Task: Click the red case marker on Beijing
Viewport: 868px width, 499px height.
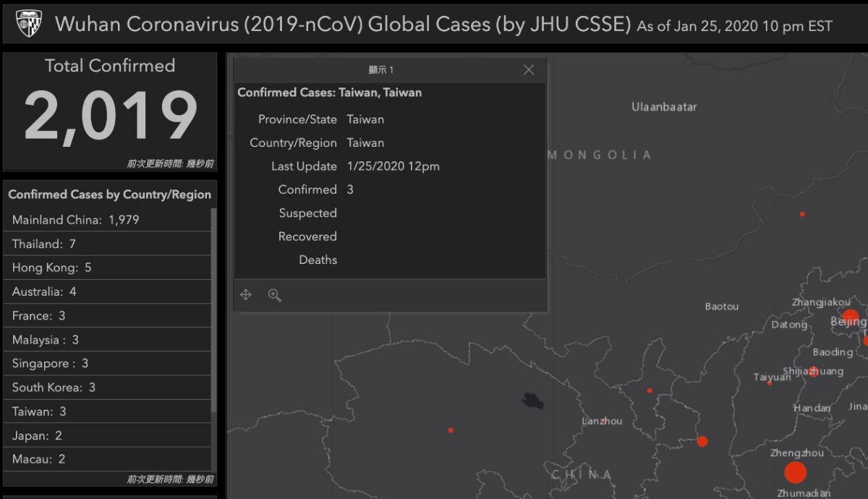Action: coord(850,318)
